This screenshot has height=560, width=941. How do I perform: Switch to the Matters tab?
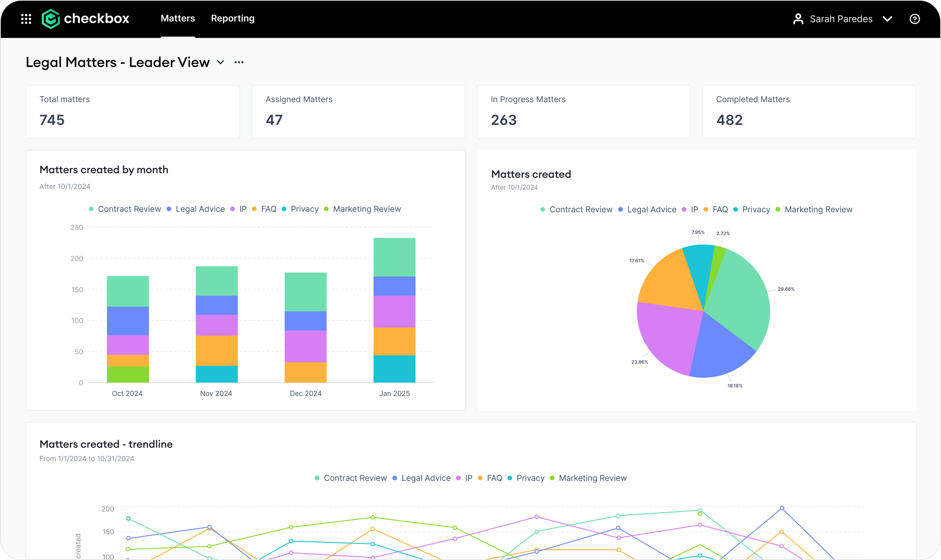178,19
